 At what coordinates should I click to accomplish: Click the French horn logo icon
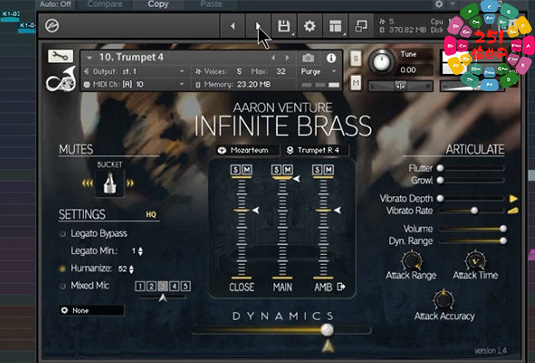[61, 79]
